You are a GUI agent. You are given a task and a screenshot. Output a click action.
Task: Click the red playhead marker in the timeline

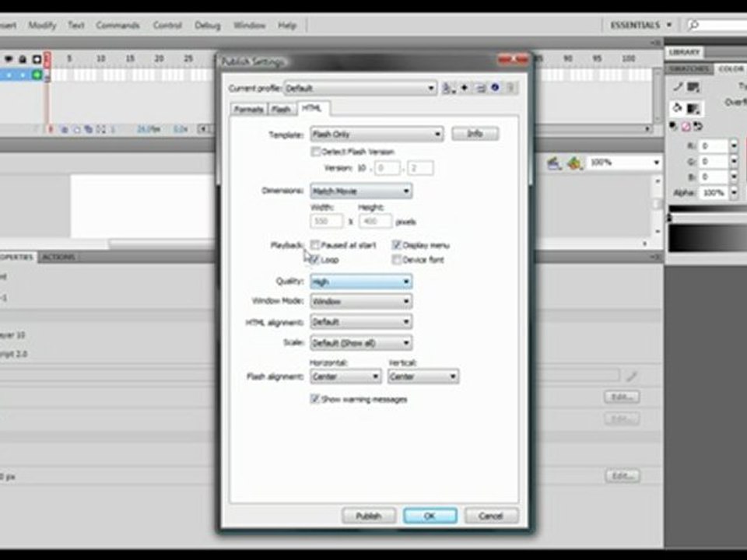tap(47, 60)
